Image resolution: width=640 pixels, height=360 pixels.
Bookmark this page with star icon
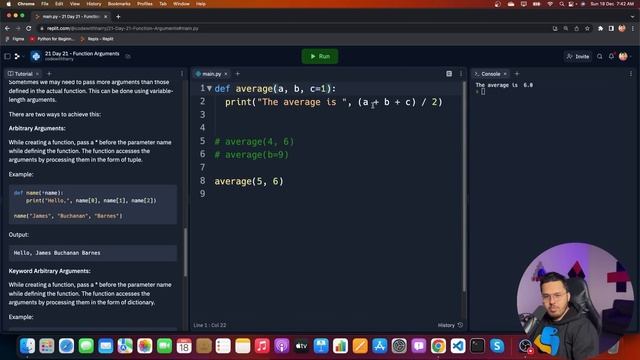point(587,29)
